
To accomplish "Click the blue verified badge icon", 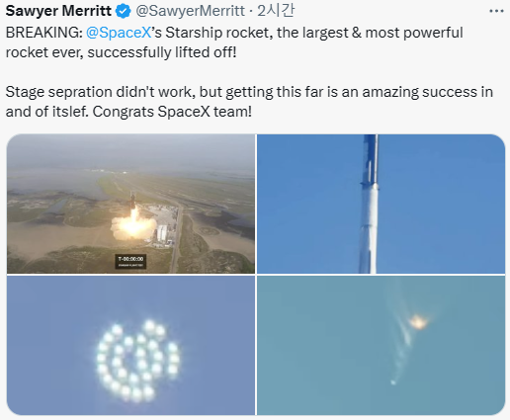I will coord(124,11).
